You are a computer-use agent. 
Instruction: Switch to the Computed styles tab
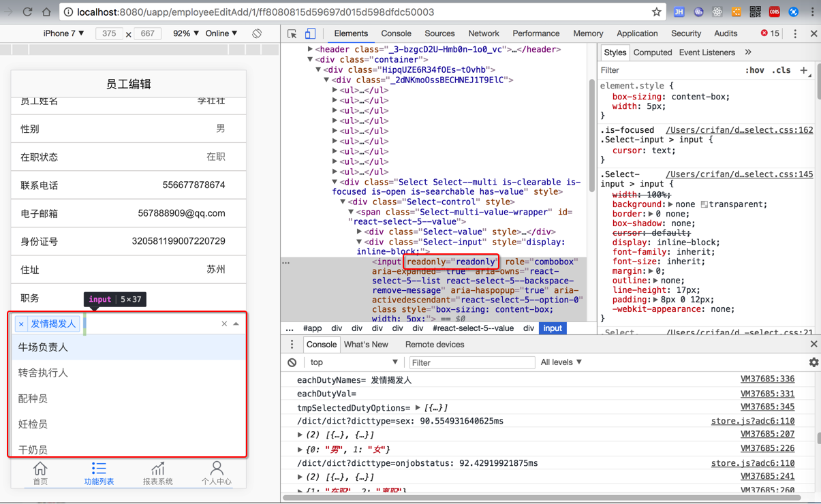(652, 52)
